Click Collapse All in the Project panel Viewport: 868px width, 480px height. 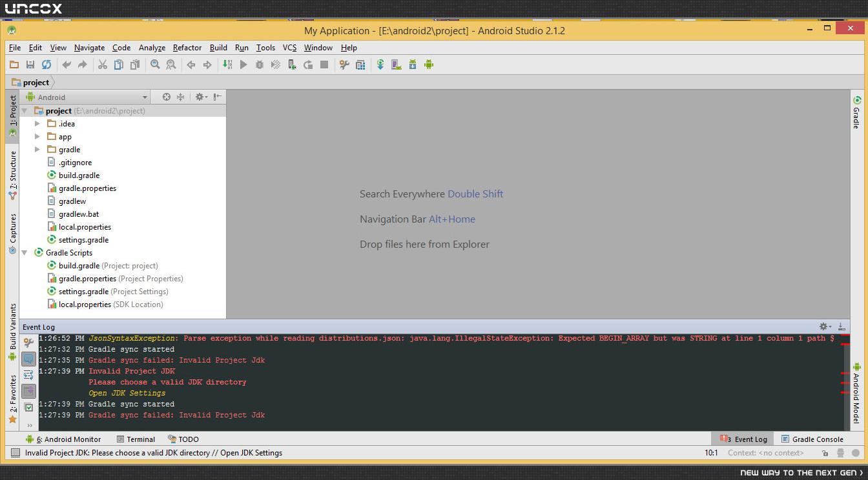coord(181,97)
